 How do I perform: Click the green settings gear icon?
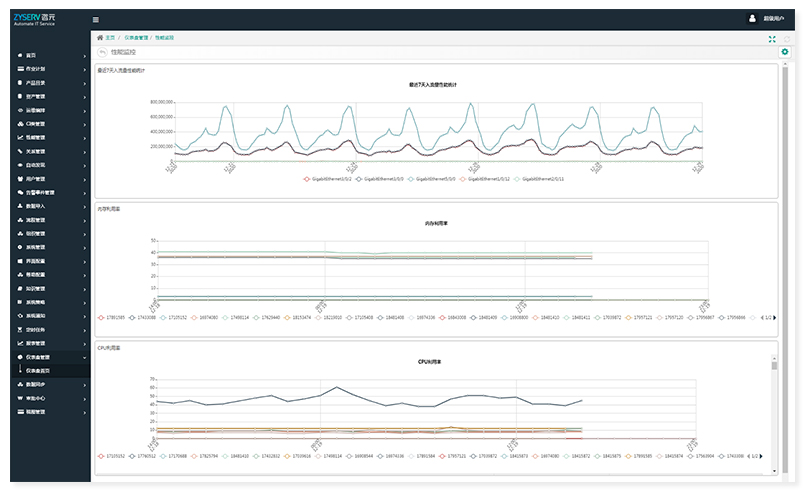point(785,51)
